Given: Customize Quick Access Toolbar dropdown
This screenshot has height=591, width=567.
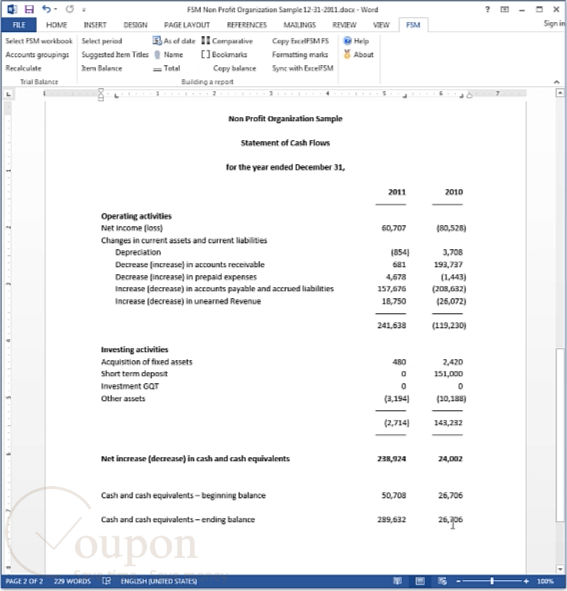Looking at the screenshot, I should click(x=84, y=10).
